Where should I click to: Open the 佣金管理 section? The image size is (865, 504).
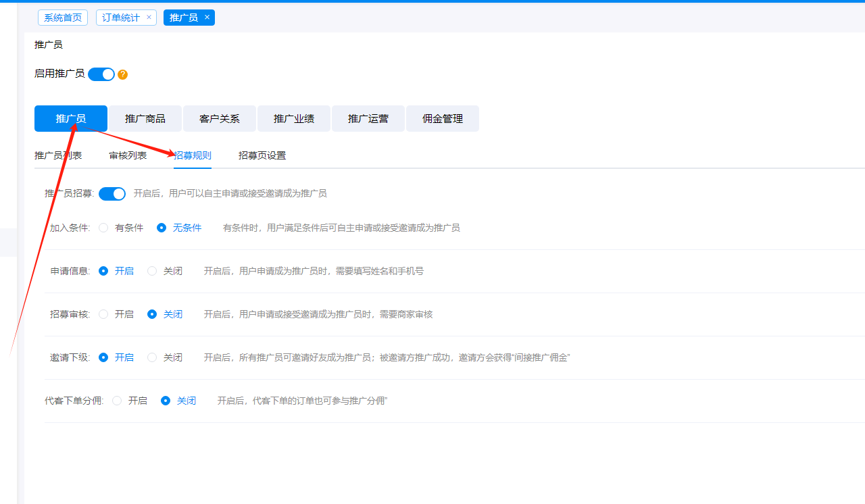tap(443, 119)
